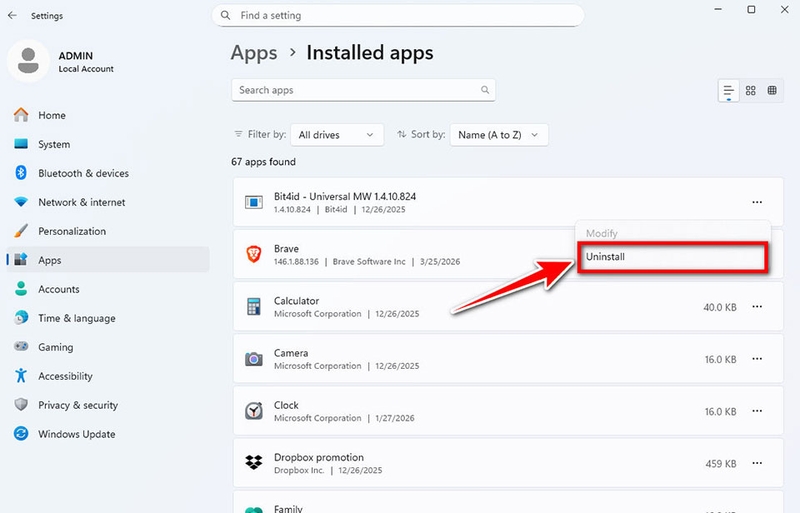
Task: Click the search magnifier in Find a setting
Action: tap(225, 15)
